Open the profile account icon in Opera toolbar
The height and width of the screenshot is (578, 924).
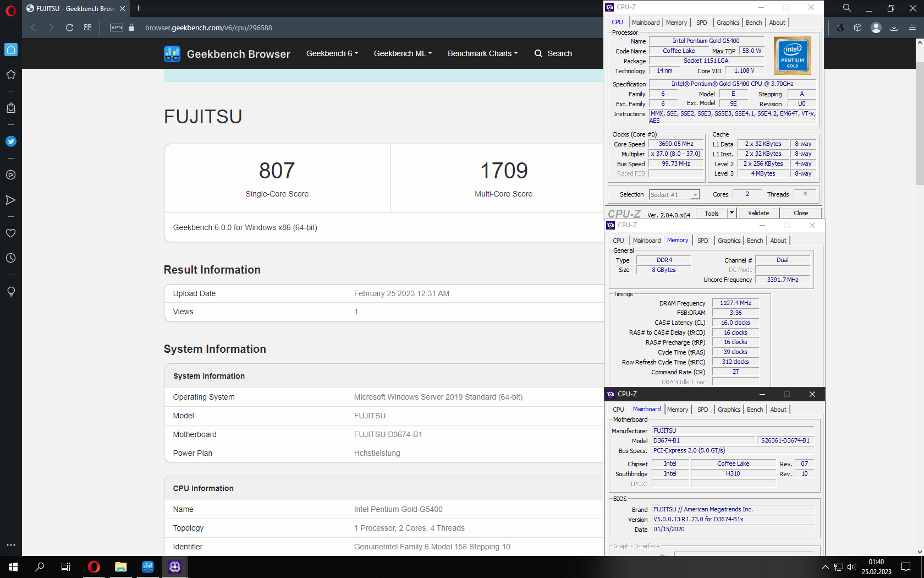[x=876, y=28]
